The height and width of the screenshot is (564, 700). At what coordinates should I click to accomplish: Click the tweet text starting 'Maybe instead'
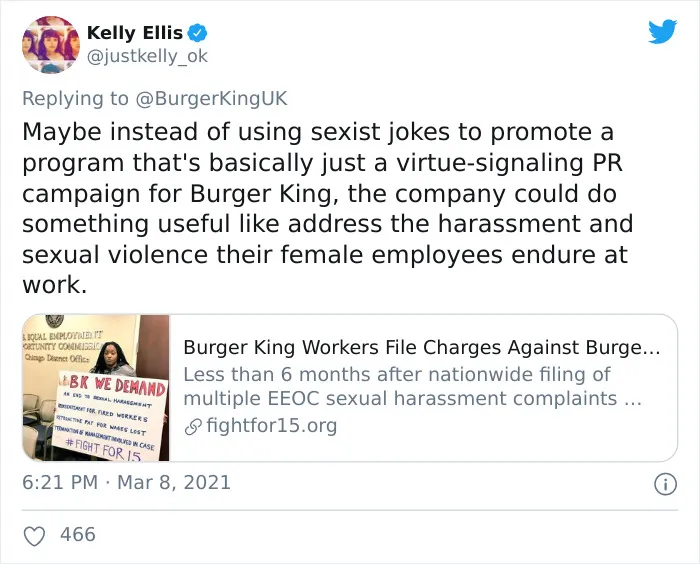point(327,208)
